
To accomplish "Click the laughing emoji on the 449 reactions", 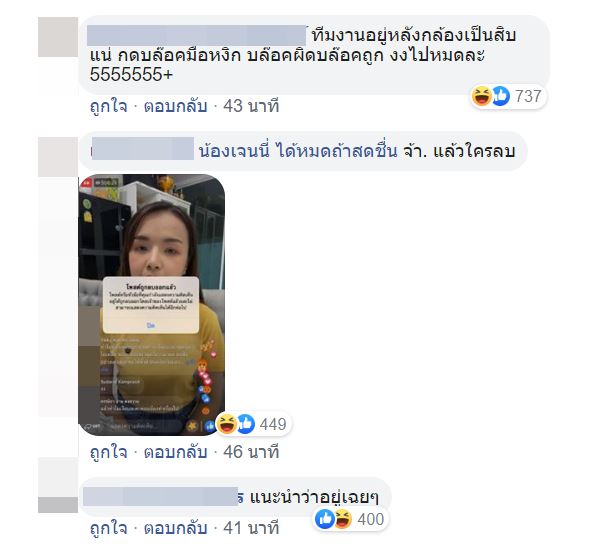I will pos(227,424).
